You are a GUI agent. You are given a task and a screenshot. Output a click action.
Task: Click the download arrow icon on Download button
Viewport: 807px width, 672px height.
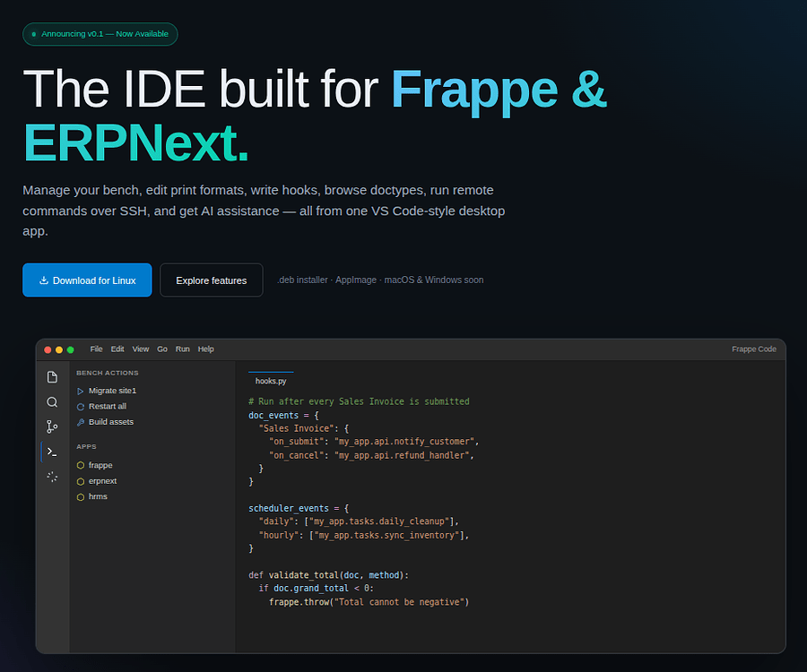click(x=44, y=280)
